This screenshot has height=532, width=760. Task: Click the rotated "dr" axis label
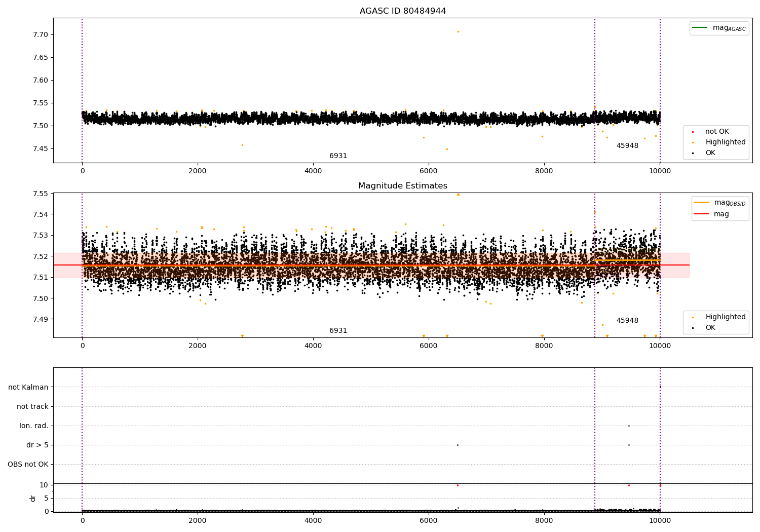33,498
